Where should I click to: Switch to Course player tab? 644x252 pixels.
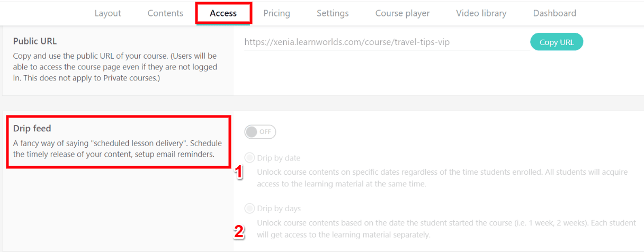[x=402, y=13]
